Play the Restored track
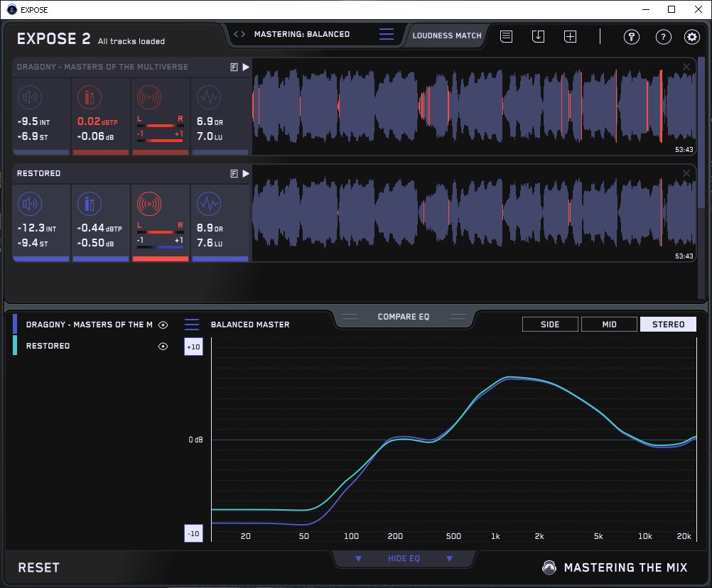This screenshot has width=712, height=588. click(x=246, y=173)
